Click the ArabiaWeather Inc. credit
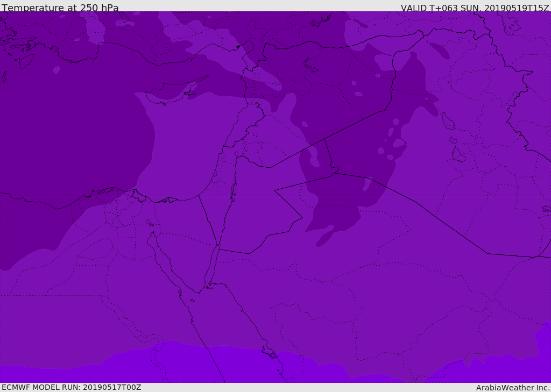 point(513,388)
